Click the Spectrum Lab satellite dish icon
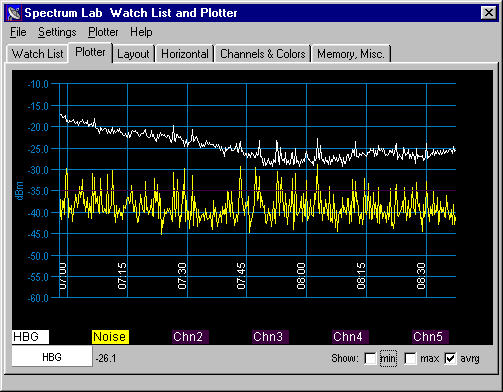Viewport: 503px width, 392px height. [14, 13]
